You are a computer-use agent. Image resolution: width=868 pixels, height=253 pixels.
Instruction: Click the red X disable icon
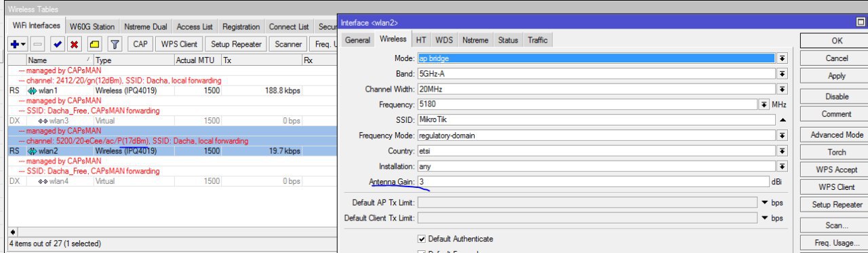[75, 44]
